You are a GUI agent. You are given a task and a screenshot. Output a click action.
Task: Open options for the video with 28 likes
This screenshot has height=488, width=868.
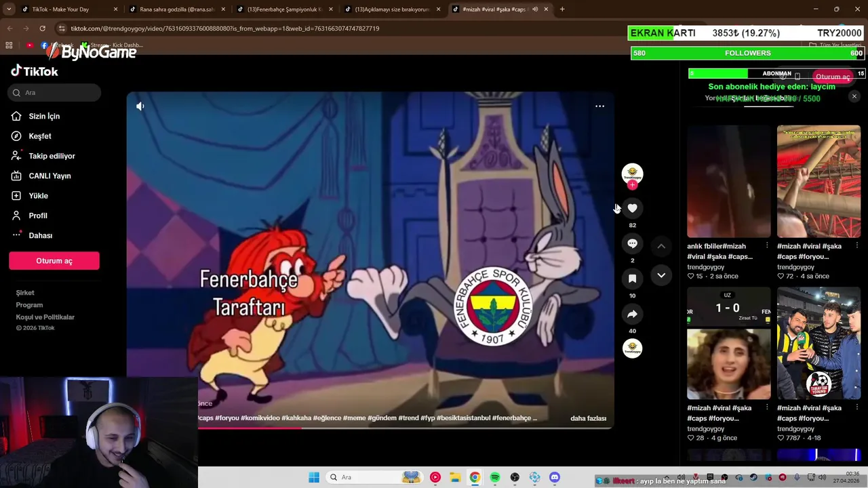pyautogui.click(x=767, y=407)
